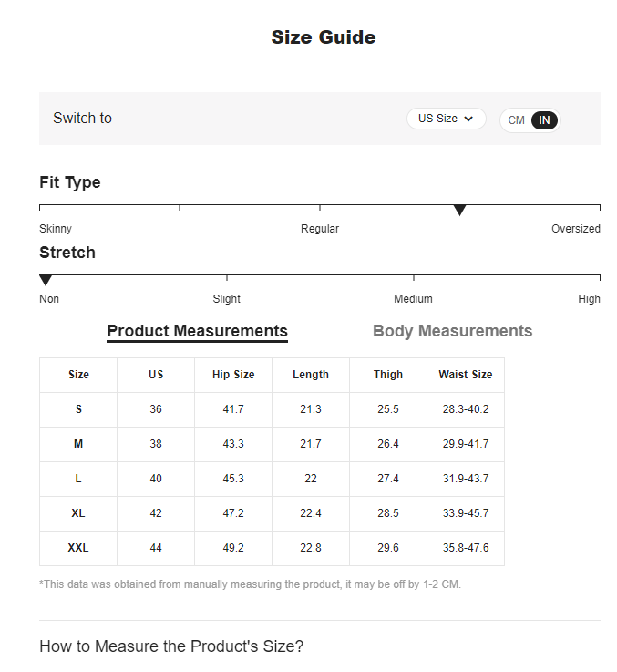
Task: Click the Oversized fit label
Action: point(575,229)
